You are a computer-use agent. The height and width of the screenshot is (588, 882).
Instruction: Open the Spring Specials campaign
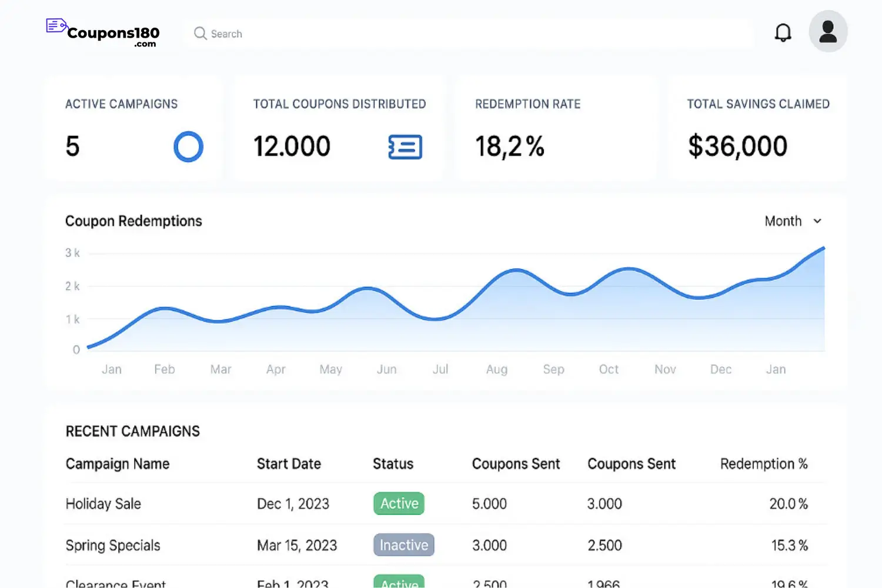(113, 546)
